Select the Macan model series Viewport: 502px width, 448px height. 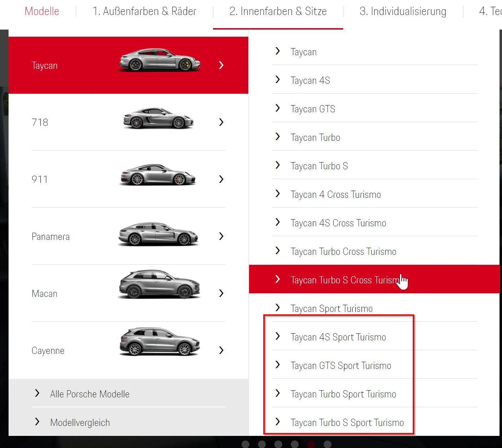tap(128, 293)
